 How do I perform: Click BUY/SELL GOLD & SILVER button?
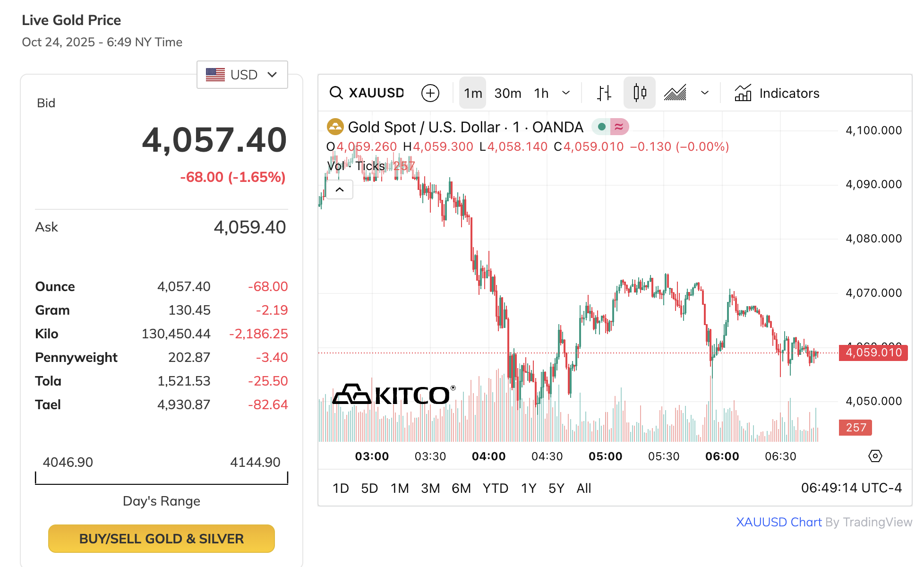click(162, 539)
